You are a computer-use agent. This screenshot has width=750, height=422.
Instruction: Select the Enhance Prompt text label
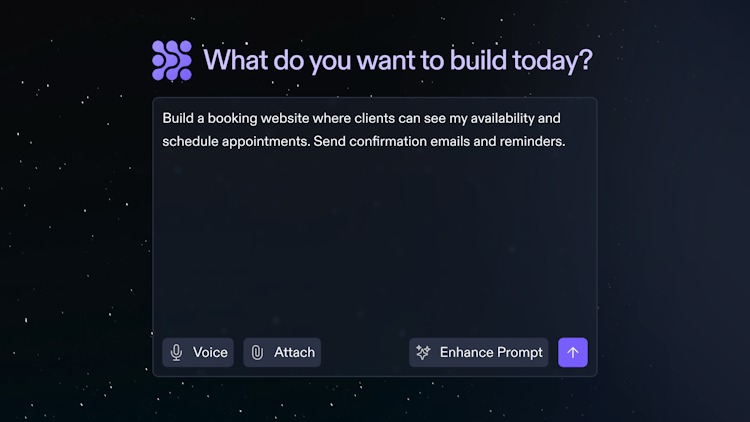491,353
